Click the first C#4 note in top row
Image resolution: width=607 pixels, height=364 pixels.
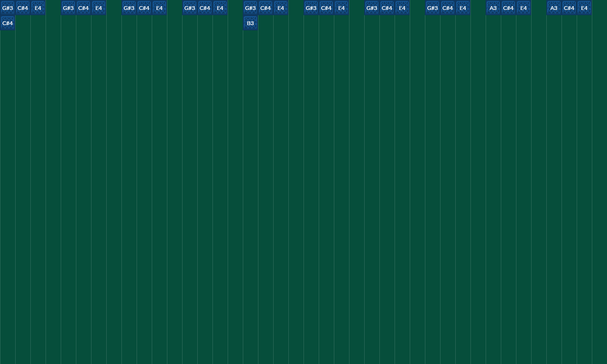click(23, 8)
